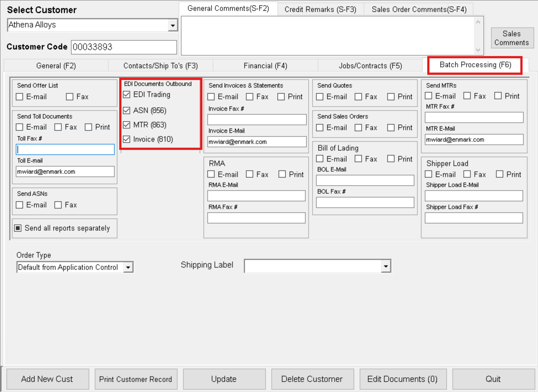
Task: Open the General Comments(S-F2) tab
Action: point(228,8)
